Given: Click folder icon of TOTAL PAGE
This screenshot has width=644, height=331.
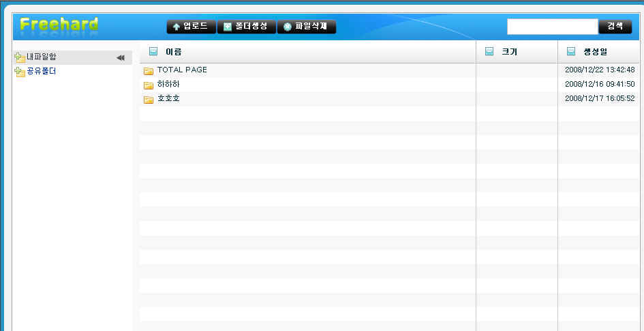Looking at the screenshot, I should pos(149,71).
